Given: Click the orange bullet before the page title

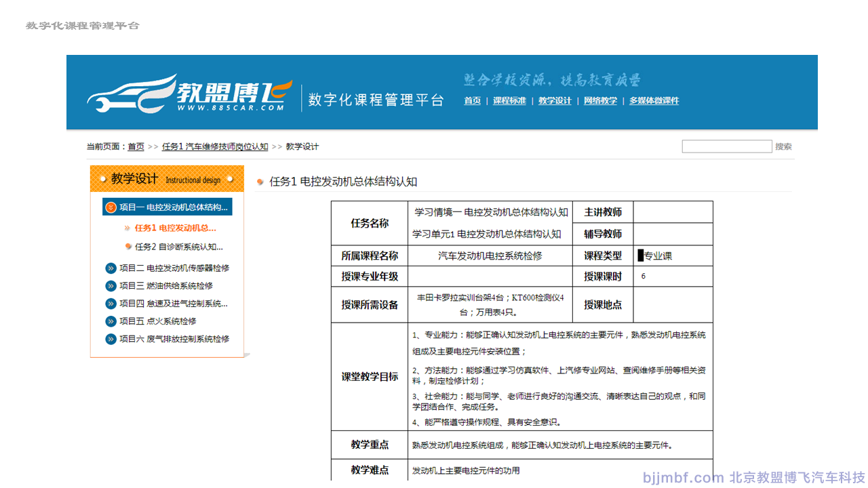Looking at the screenshot, I should [x=260, y=182].
